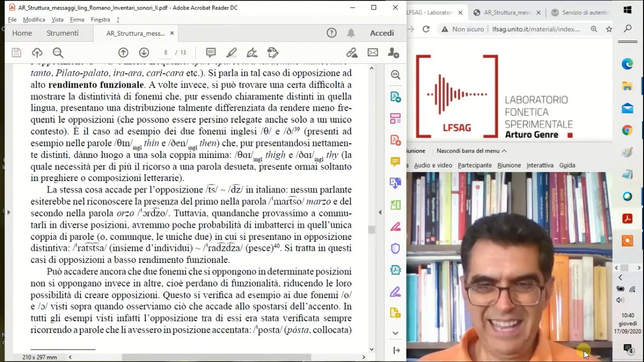Open the Vista menu

click(57, 20)
